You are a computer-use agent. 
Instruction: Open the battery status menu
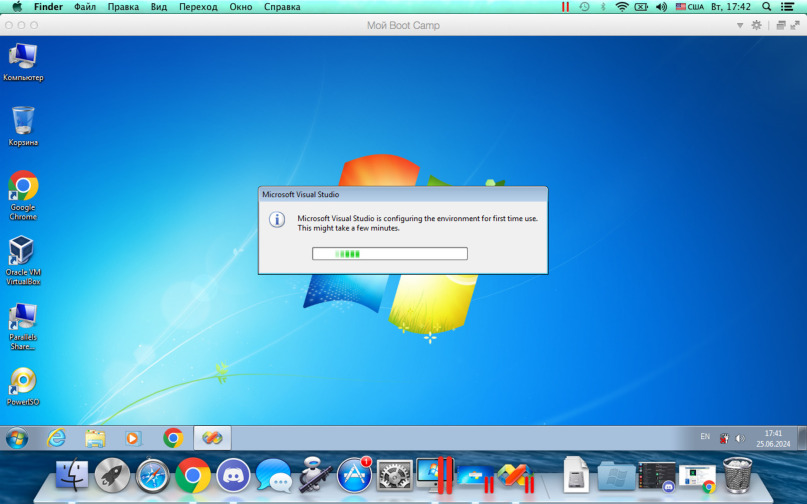641,7
